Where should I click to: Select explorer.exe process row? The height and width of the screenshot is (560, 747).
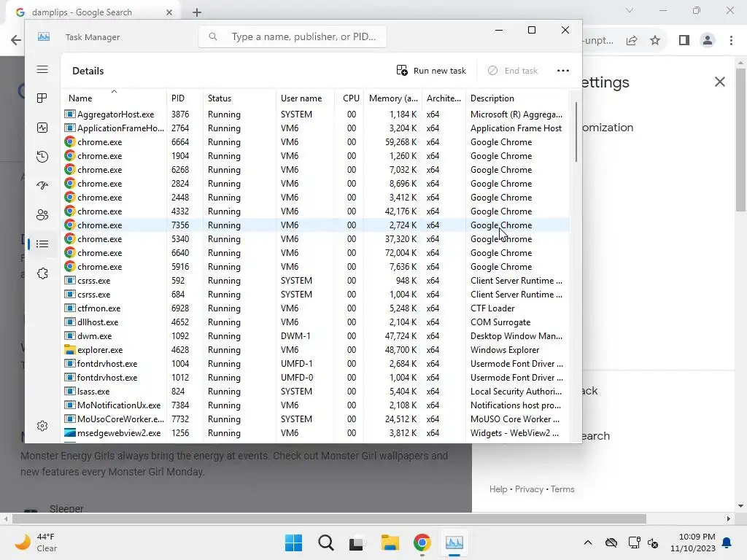point(315,349)
